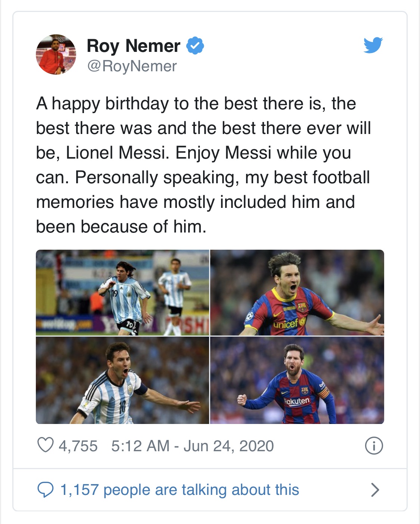The image size is (420, 524).
Task: Click the tweet line starting 'A happy birthday'
Action: point(196,103)
